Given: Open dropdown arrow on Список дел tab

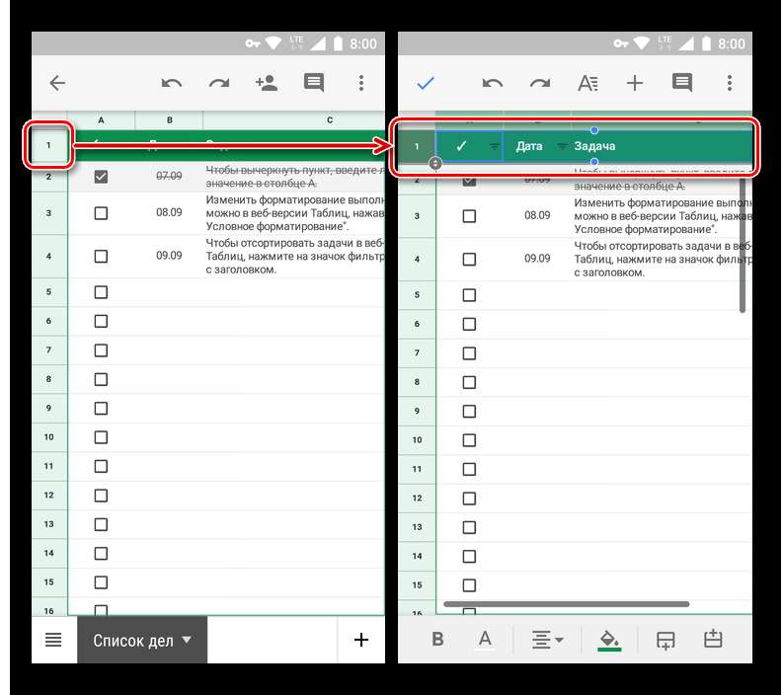Looking at the screenshot, I should [x=187, y=640].
